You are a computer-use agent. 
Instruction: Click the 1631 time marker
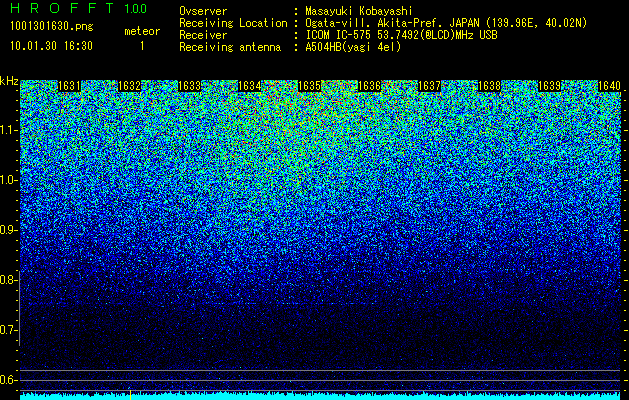[x=69, y=86]
